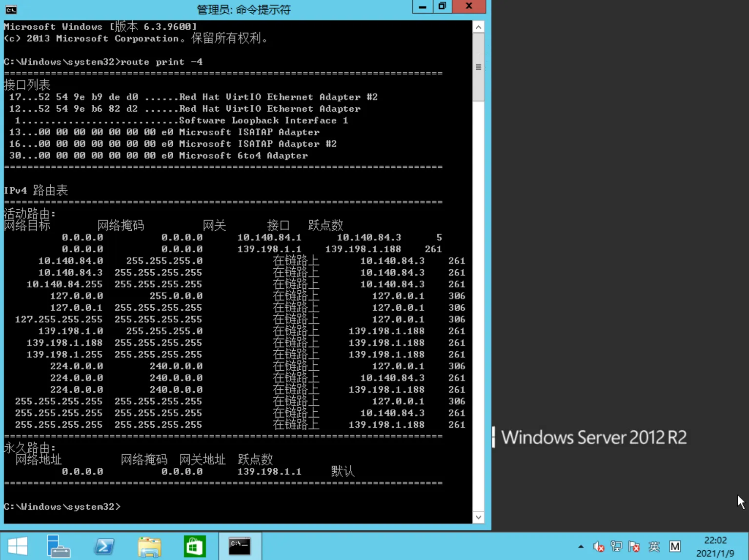Expand hidden notification area icons
The height and width of the screenshot is (560, 749).
pyautogui.click(x=581, y=547)
